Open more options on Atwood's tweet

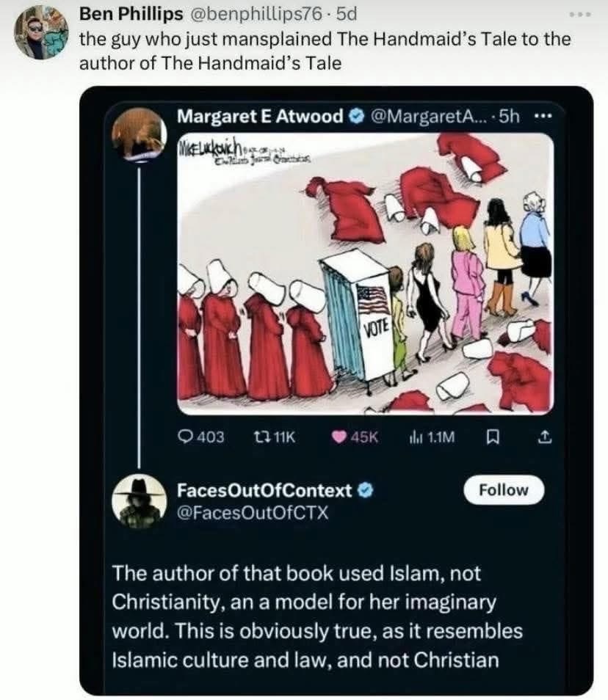tap(540, 116)
